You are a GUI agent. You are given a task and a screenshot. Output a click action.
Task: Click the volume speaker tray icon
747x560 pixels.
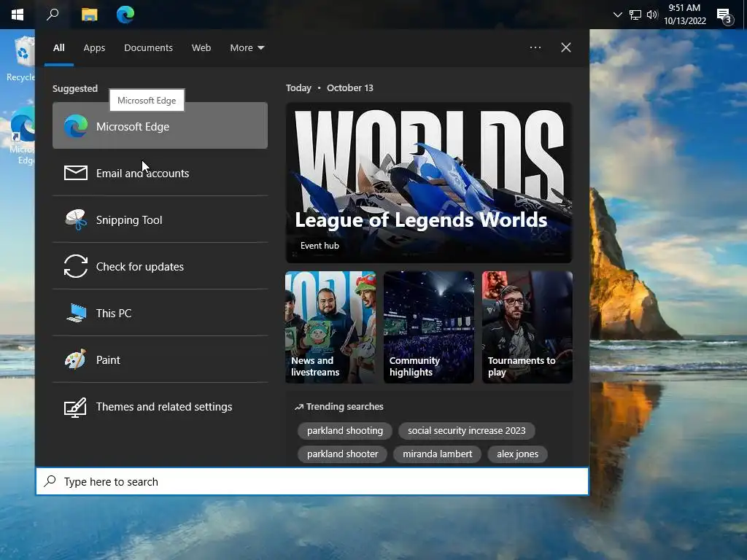pyautogui.click(x=652, y=15)
